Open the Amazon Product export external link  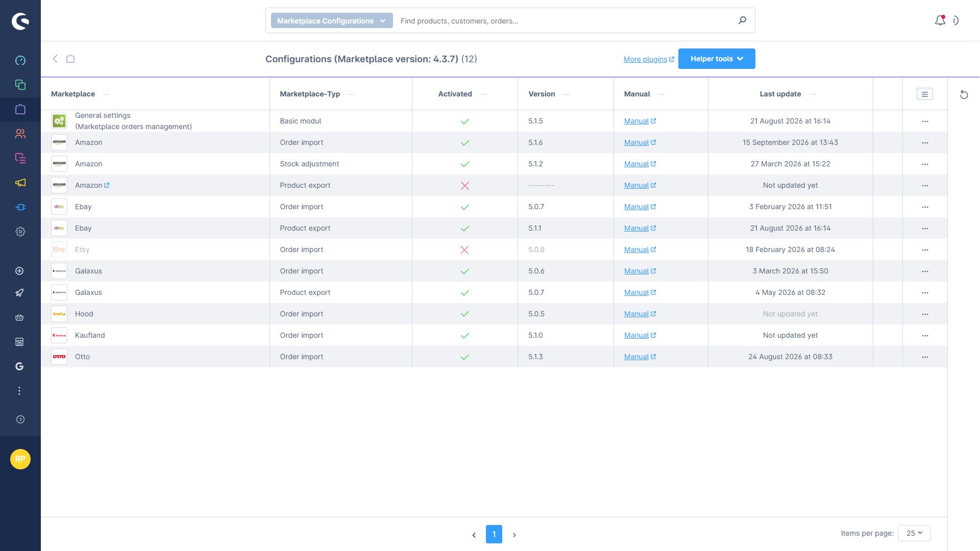107,185
